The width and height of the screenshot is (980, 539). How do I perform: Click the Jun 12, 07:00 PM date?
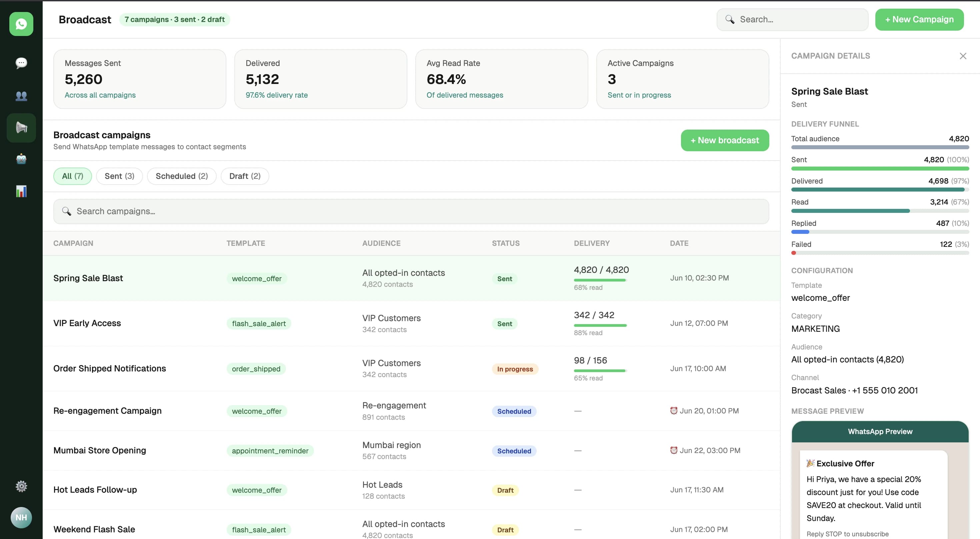tap(699, 323)
